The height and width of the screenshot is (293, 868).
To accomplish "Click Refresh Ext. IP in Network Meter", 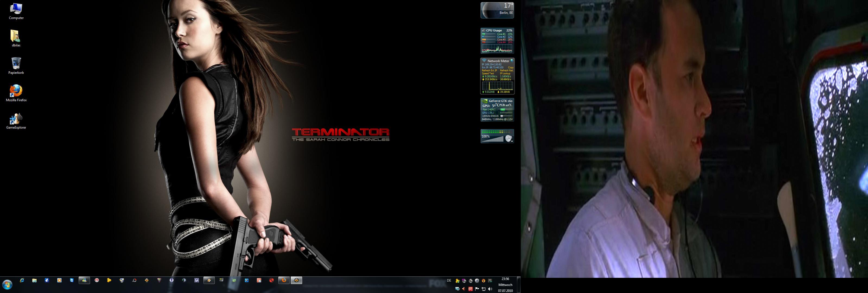I will point(489,70).
